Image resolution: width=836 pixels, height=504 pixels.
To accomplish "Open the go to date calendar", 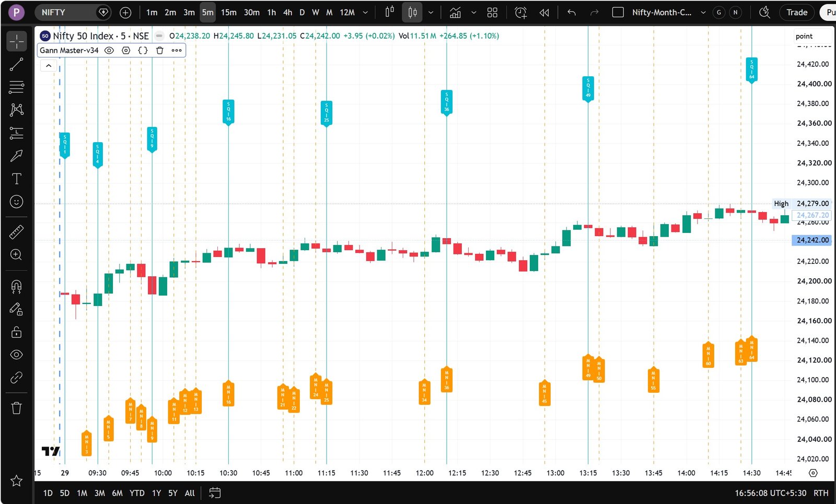I will coord(215,493).
